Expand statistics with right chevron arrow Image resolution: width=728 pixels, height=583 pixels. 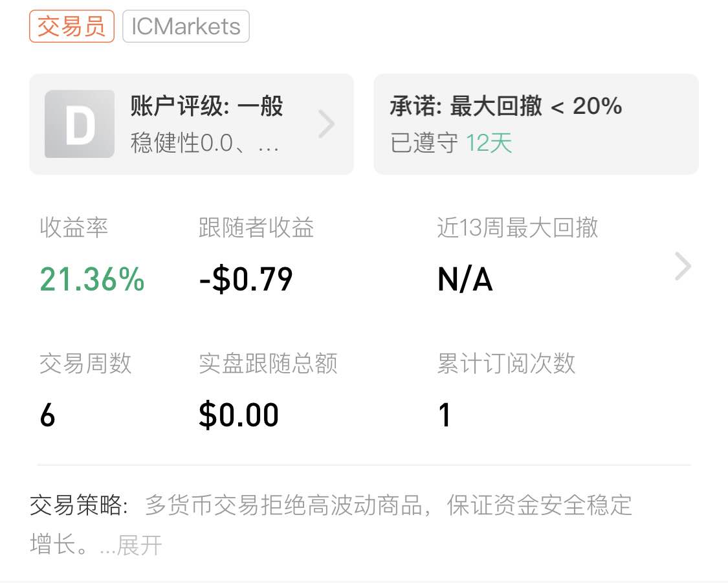(683, 267)
